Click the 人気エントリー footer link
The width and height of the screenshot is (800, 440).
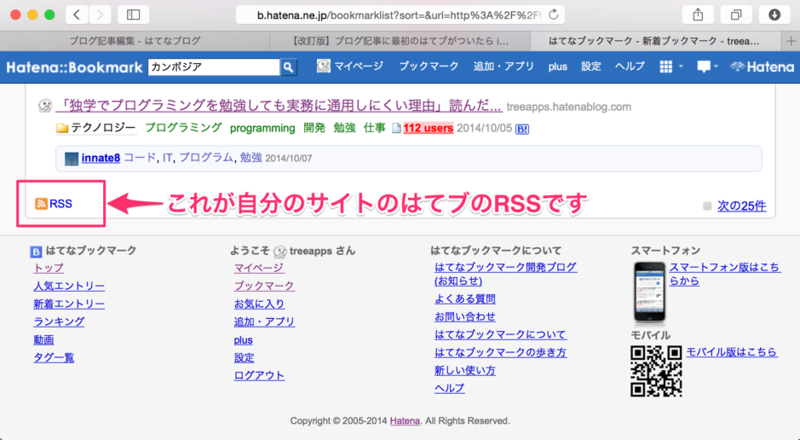[x=69, y=286]
